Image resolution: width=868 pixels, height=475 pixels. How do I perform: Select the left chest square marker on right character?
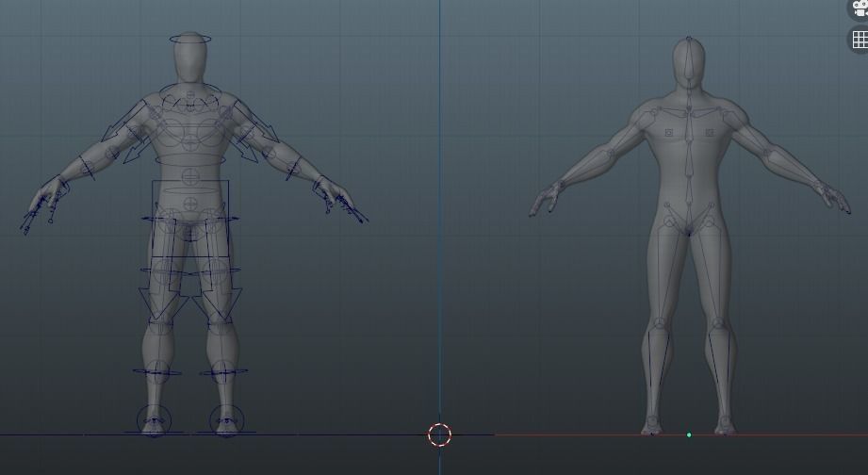(x=669, y=132)
